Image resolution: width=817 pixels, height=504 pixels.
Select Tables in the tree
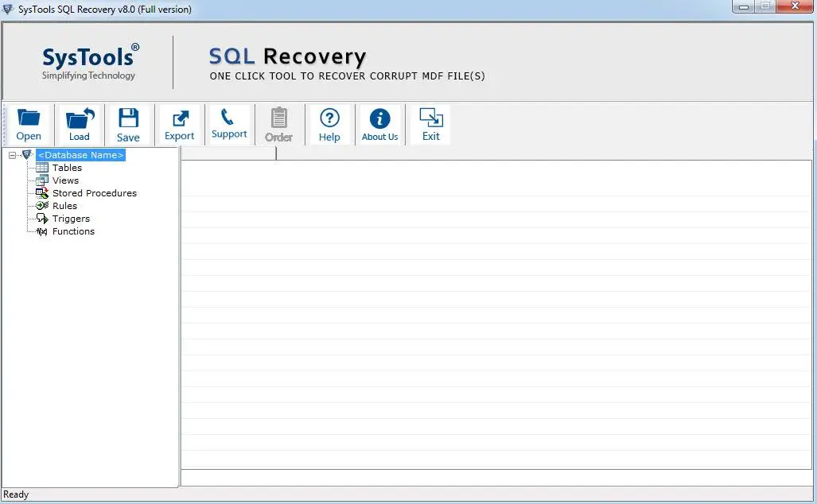click(x=67, y=168)
